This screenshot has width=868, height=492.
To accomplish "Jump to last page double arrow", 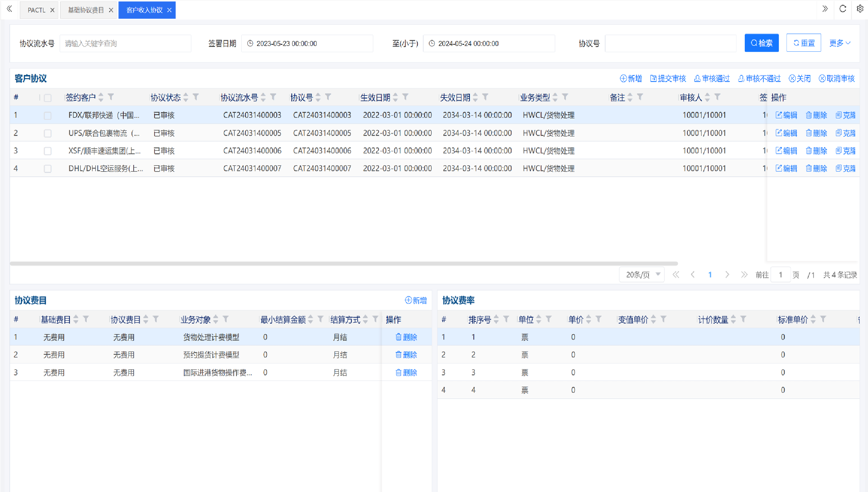I will (744, 275).
